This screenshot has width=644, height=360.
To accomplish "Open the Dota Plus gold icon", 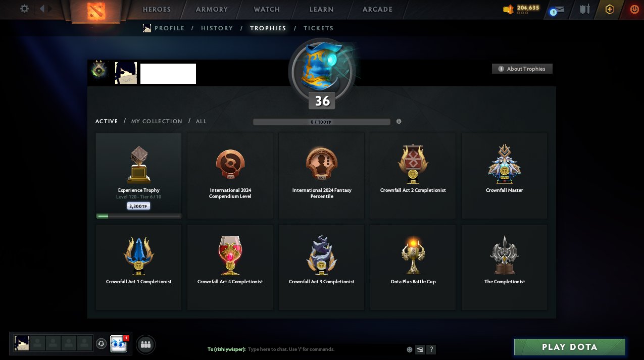I will (610, 9).
